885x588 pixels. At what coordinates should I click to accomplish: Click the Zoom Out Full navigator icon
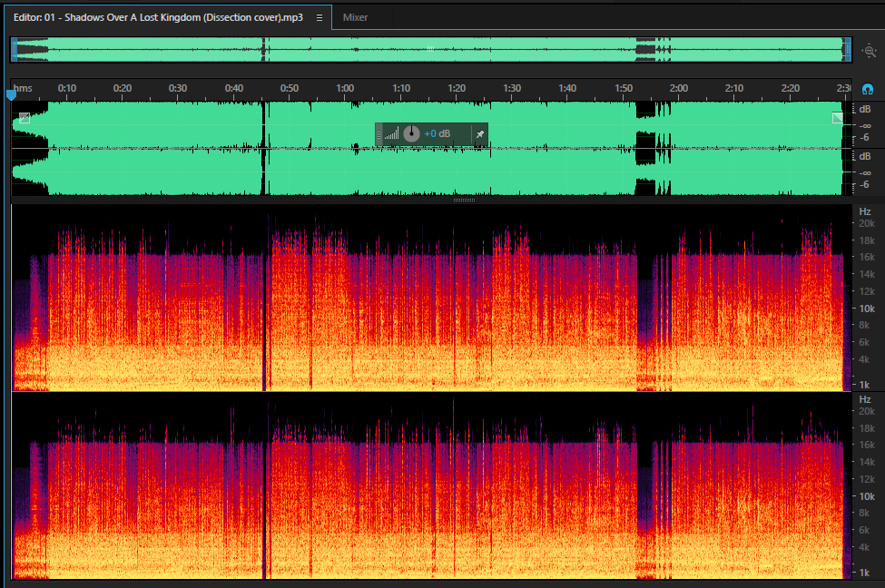pos(870,50)
